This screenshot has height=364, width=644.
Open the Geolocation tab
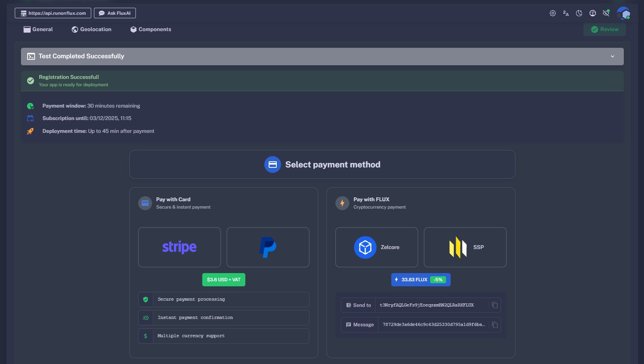coord(92,30)
